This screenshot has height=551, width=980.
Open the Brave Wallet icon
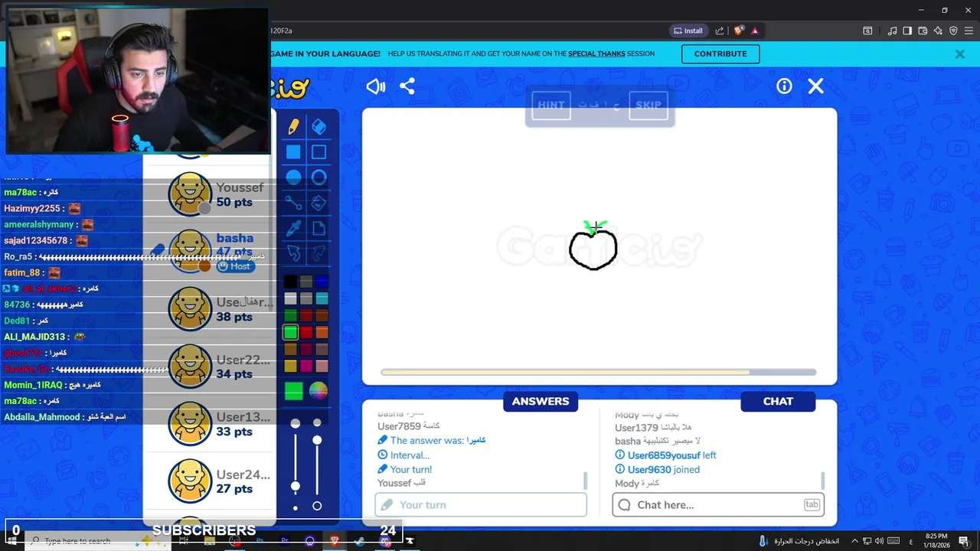(923, 31)
